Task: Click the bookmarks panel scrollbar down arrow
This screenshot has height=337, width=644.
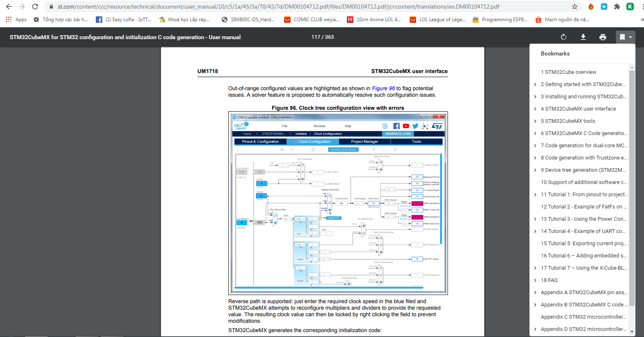Action: (x=632, y=332)
